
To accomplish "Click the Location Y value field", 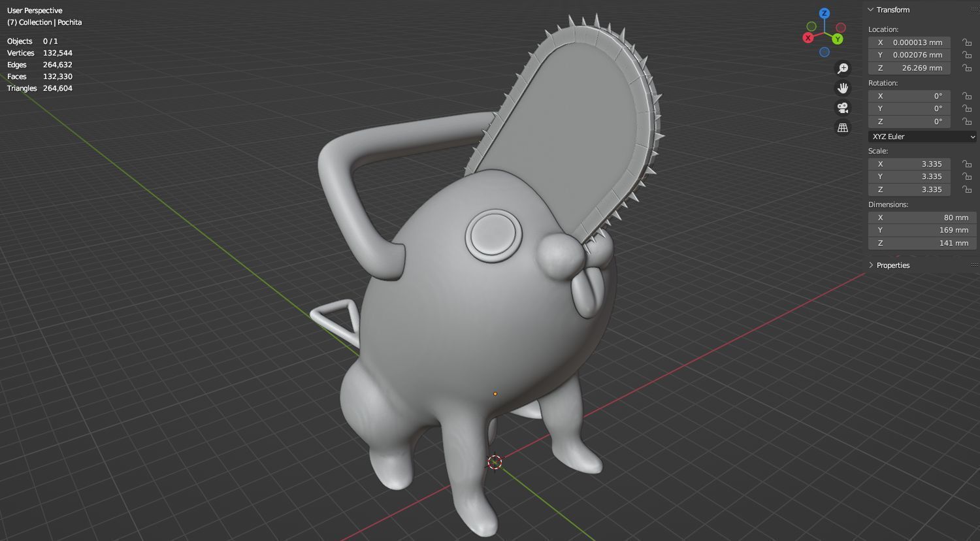I will tap(909, 55).
